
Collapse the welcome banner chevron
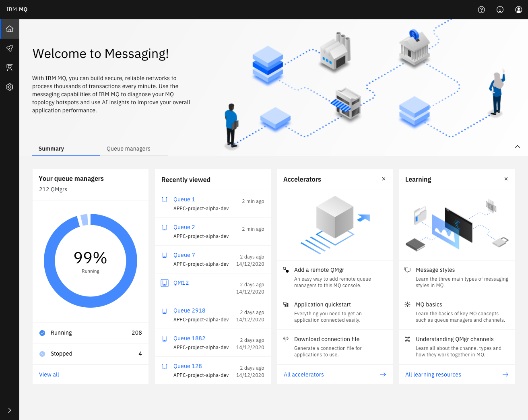point(518,147)
